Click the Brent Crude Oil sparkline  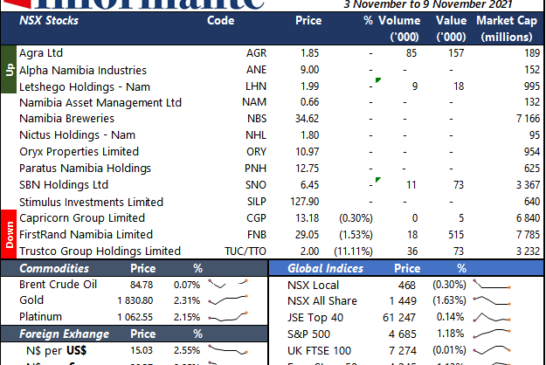coord(228,283)
